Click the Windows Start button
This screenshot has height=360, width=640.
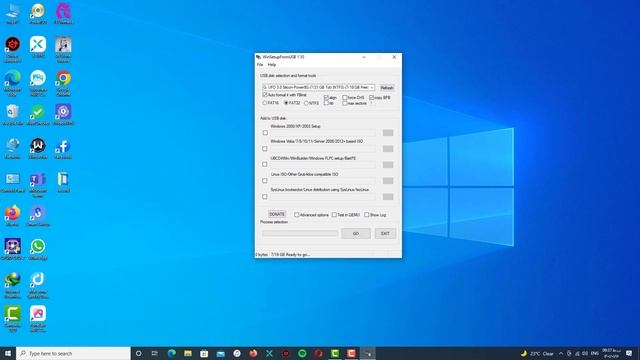point(8,353)
